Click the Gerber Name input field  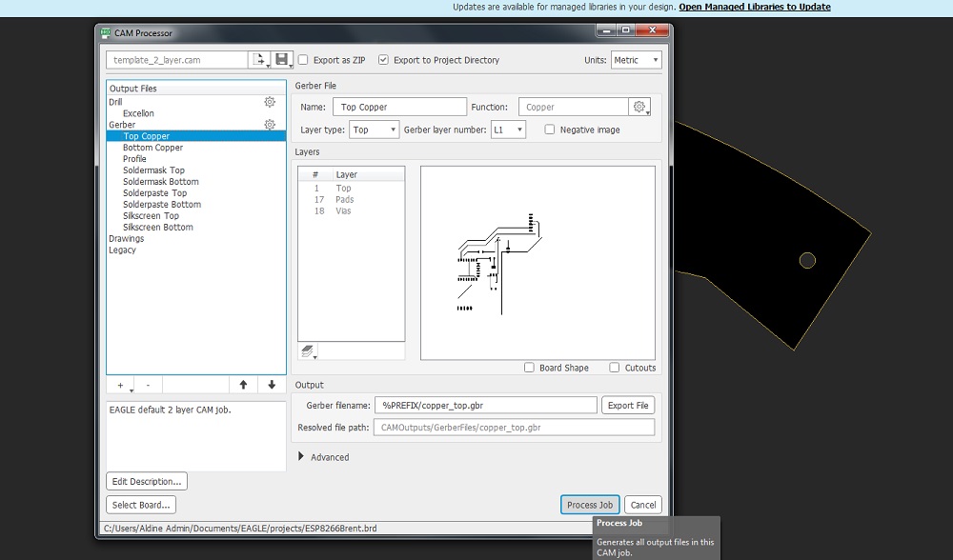pos(399,107)
